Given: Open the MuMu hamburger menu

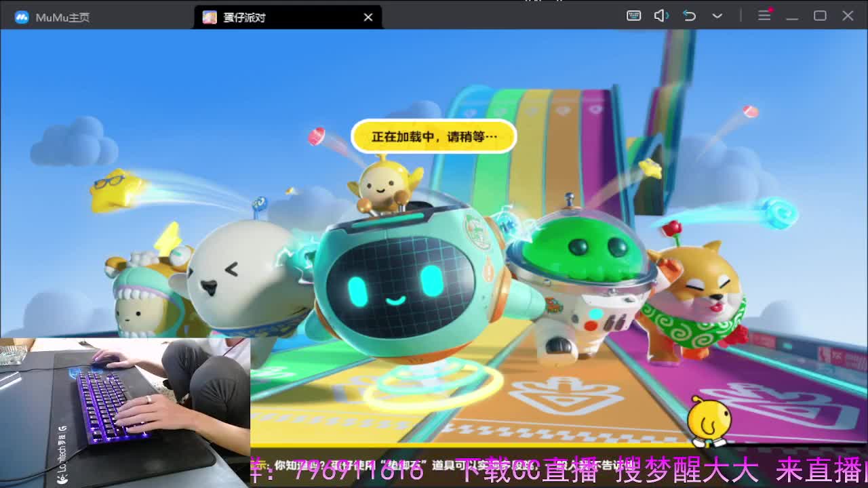Looking at the screenshot, I should (x=764, y=16).
